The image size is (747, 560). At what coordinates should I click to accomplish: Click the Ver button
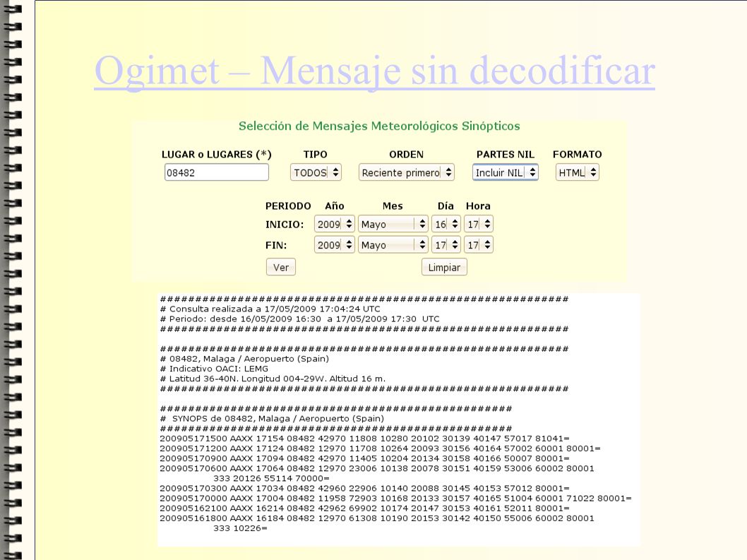[x=281, y=268]
